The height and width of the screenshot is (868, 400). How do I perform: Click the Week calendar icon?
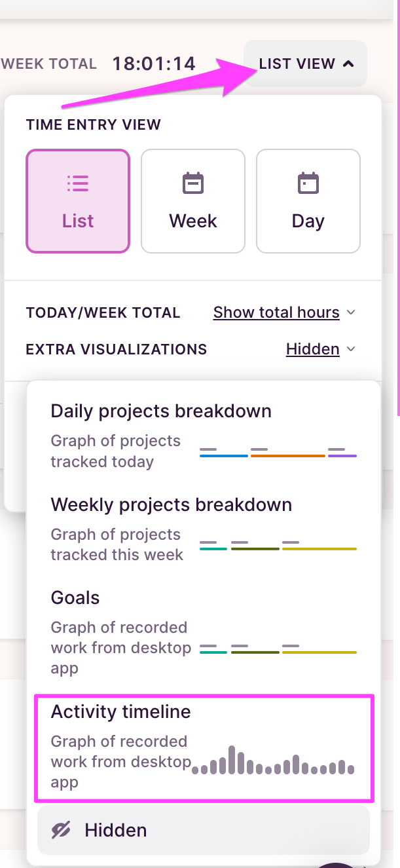[192, 183]
